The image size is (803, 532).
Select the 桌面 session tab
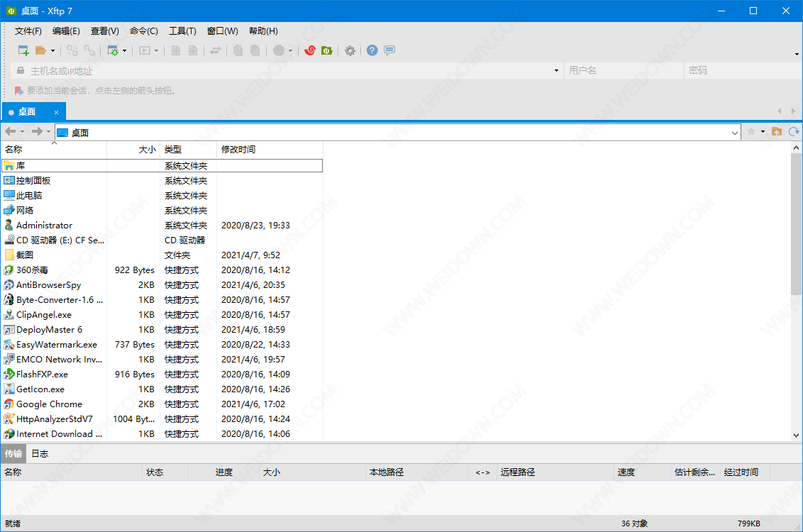(34, 111)
